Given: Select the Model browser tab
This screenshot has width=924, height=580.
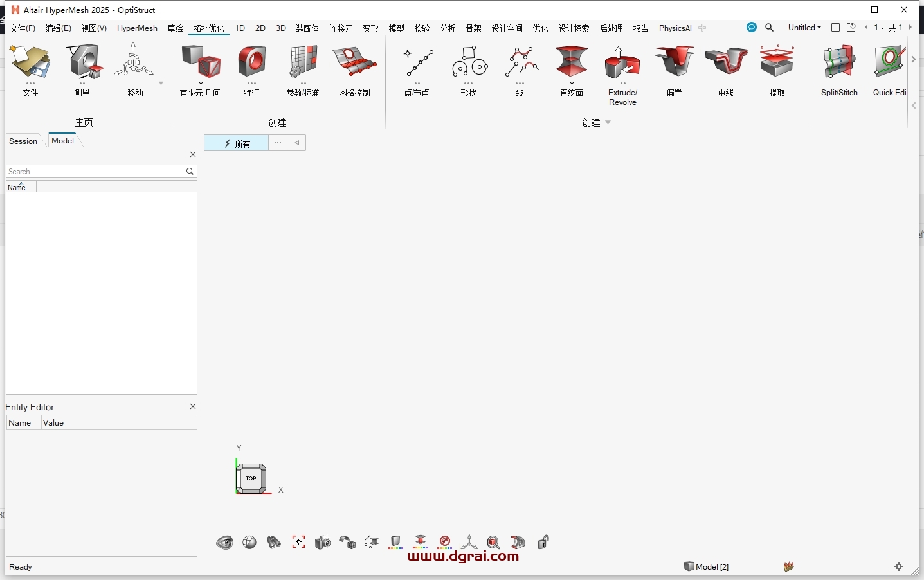Looking at the screenshot, I should click(x=62, y=140).
